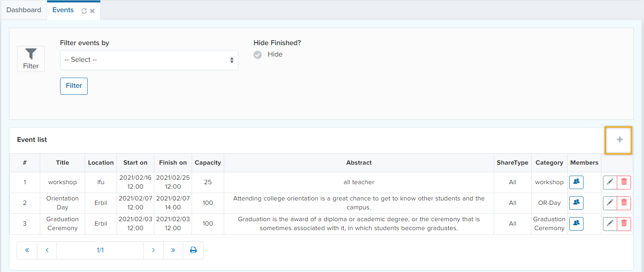Refresh the Events tab
The height and width of the screenshot is (272, 644).
pyautogui.click(x=84, y=11)
